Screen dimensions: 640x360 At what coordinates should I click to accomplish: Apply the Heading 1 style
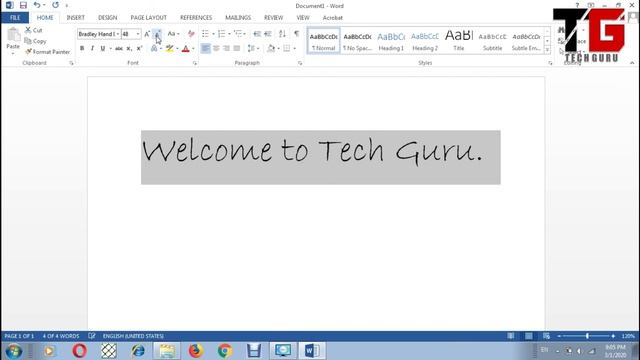(391, 41)
